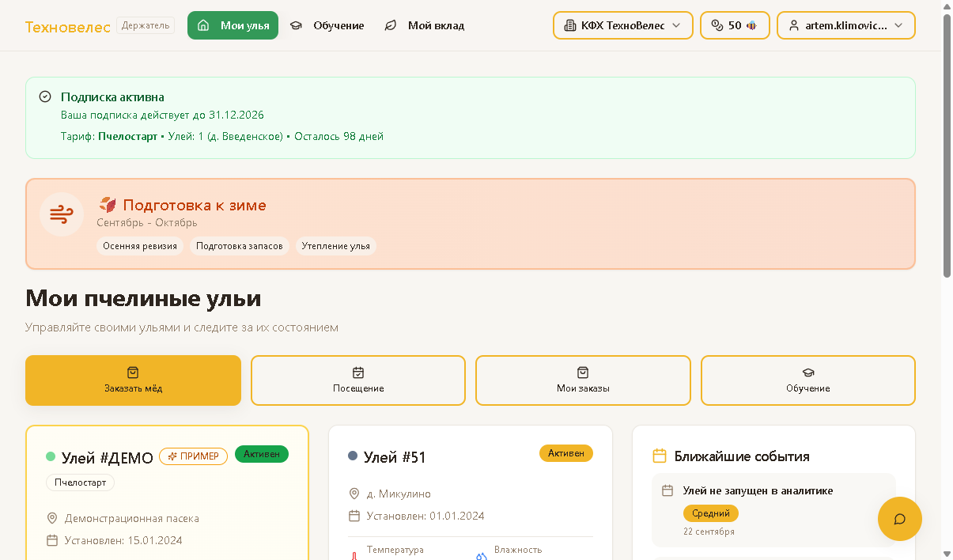Image resolution: width=953 pixels, height=560 pixels.
Task: Go to Обучение in top navigation
Action: (327, 25)
